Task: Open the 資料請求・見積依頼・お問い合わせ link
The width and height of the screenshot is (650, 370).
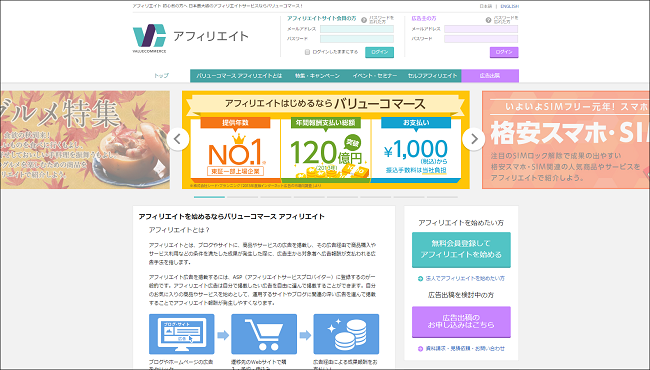Action: (461, 348)
